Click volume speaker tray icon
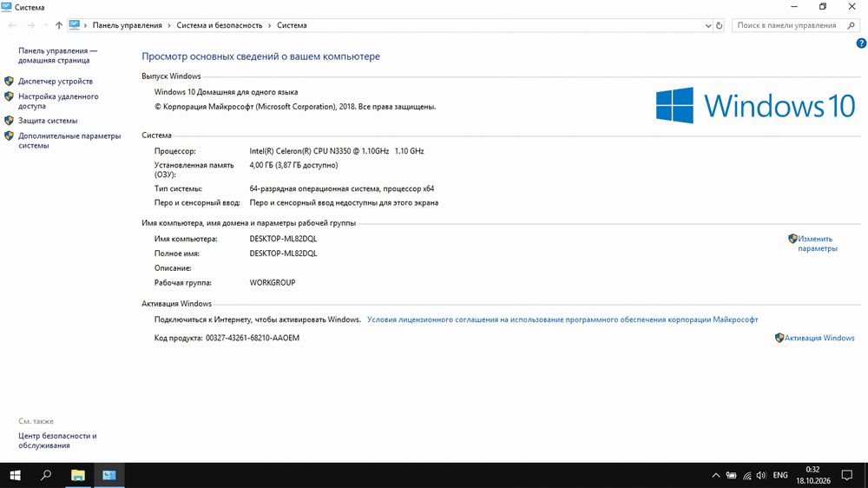Image resolution: width=868 pixels, height=488 pixels. (761, 475)
